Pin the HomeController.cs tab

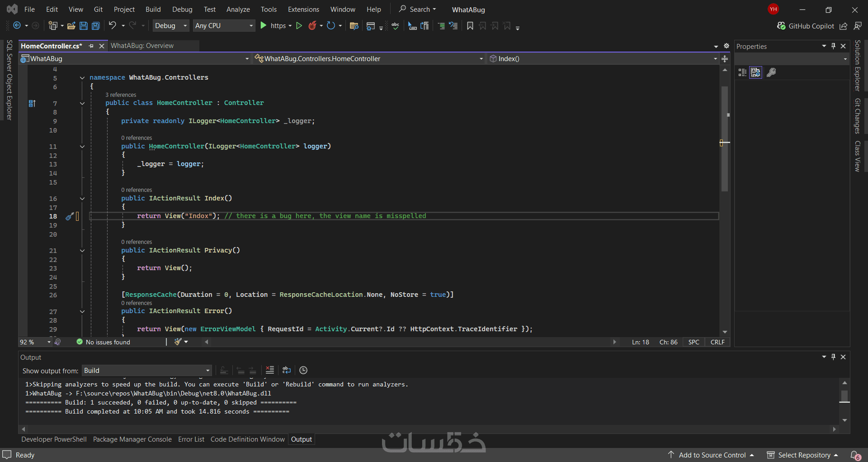pos(91,46)
